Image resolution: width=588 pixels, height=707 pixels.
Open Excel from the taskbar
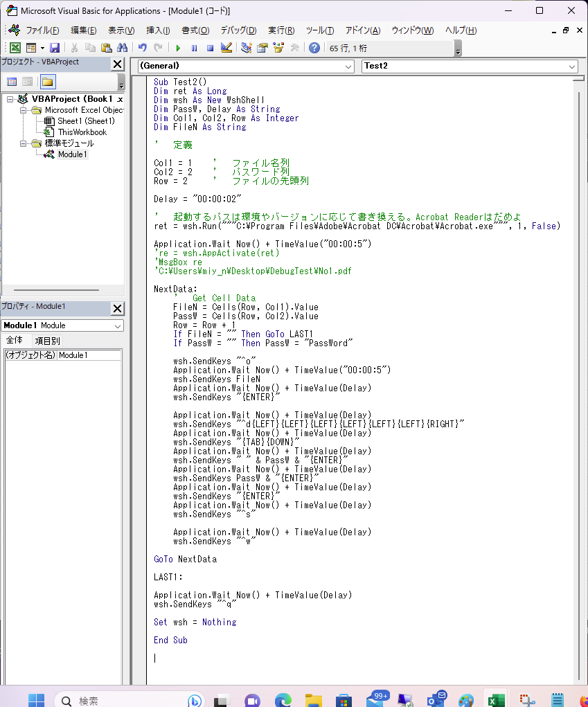[496, 700]
